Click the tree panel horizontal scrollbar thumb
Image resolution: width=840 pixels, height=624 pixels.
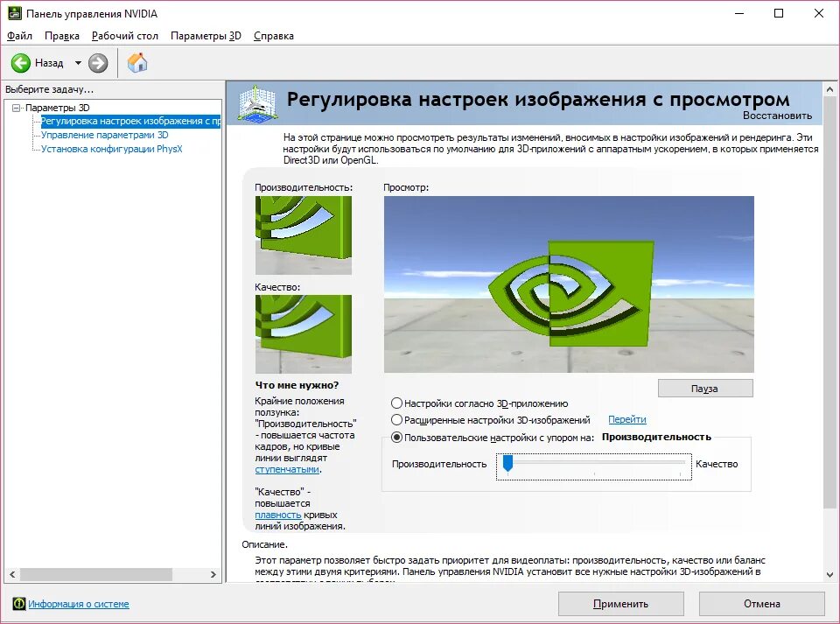(x=96, y=575)
